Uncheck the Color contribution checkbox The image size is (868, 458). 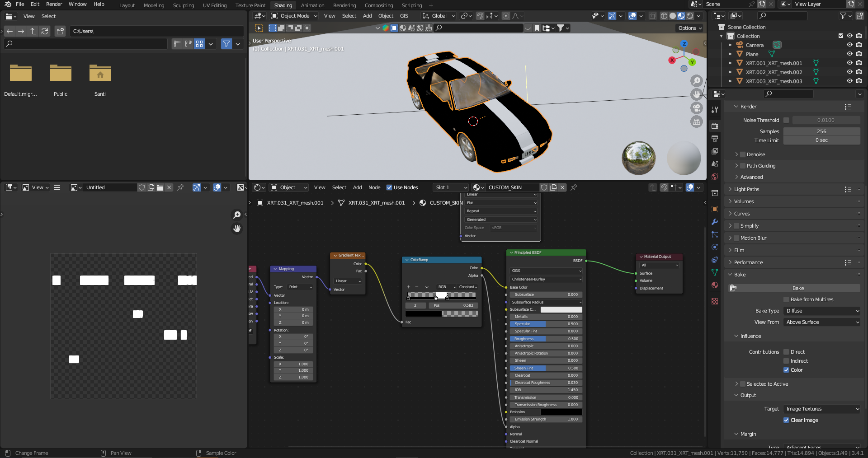(786, 370)
